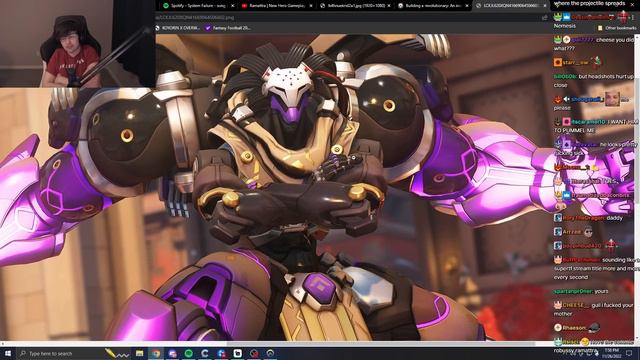Open the Other bookmarks folder
640x360 pixels.
click(x=617, y=28)
